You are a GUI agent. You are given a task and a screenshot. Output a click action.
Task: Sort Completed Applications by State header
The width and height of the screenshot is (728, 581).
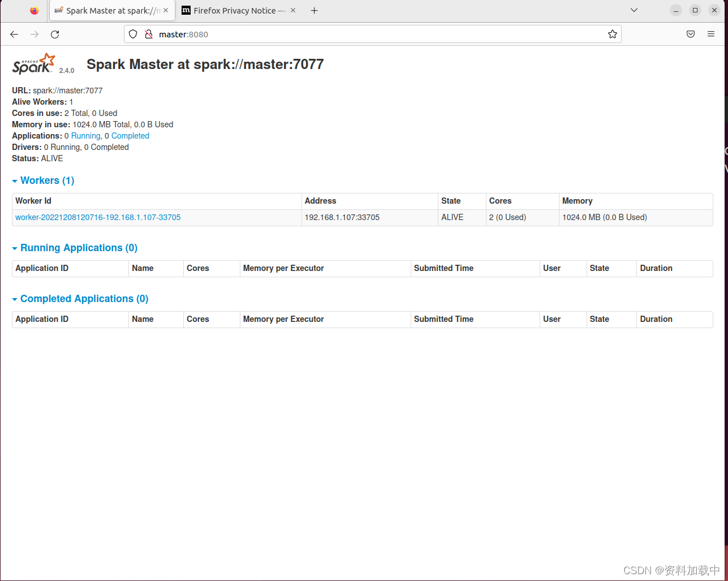point(611,319)
